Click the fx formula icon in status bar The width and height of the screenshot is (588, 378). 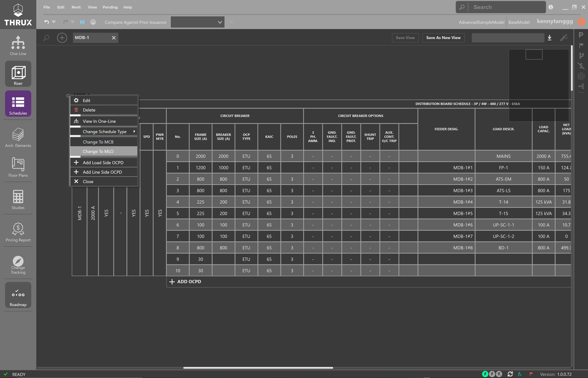[x=520, y=374]
